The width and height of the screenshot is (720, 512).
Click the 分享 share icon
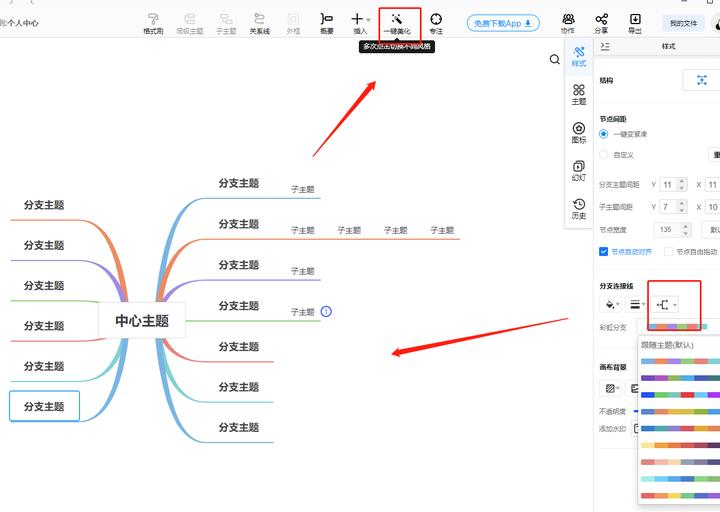(x=601, y=23)
